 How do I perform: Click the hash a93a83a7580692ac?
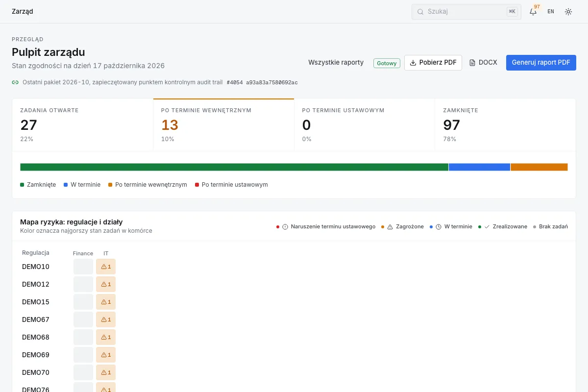pyautogui.click(x=272, y=82)
